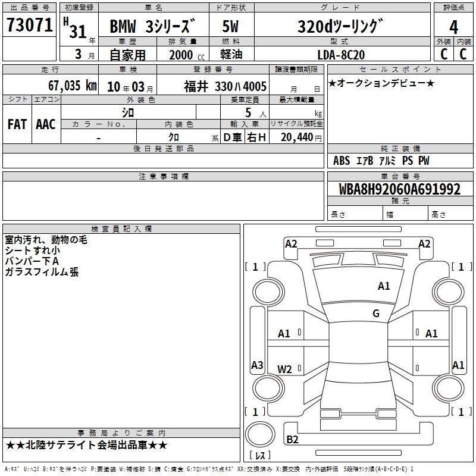Image resolution: width=476 pixels, height=476 pixels.
Task: Click the model code LDA-8C20
Action: click(x=341, y=55)
